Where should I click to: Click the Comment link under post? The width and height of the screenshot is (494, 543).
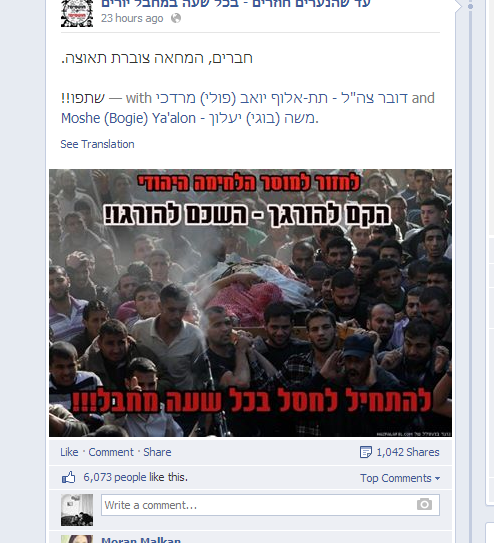coord(111,452)
